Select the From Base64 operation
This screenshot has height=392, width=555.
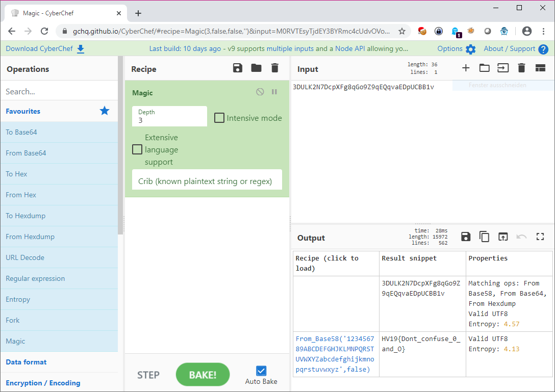tap(59, 153)
